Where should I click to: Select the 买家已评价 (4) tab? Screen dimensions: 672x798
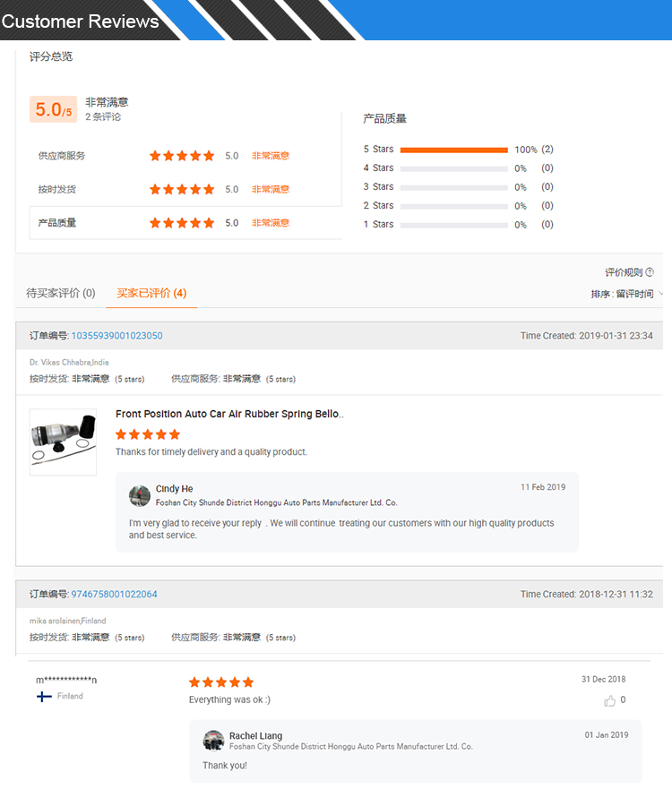point(151,293)
